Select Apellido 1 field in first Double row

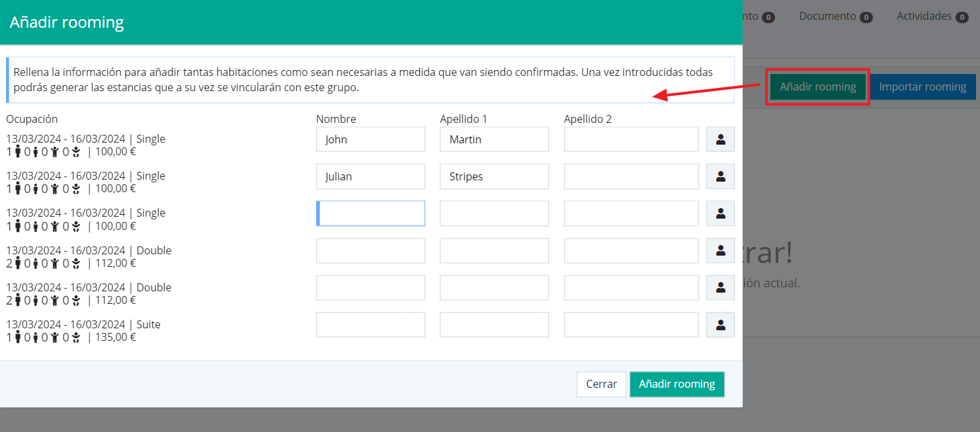click(x=494, y=250)
